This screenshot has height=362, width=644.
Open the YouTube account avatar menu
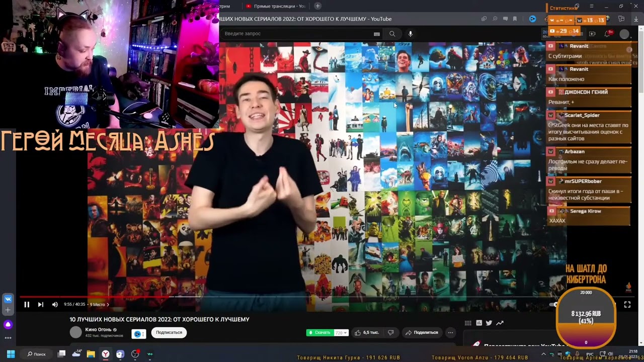coord(624,34)
